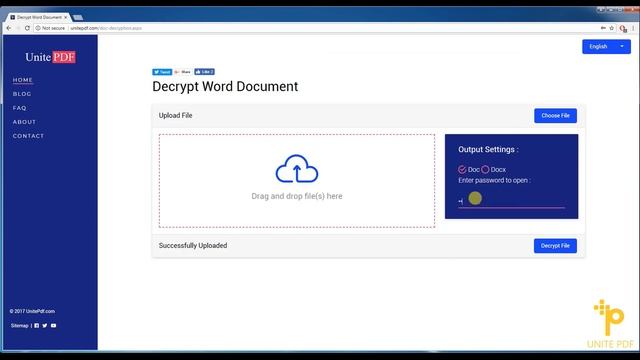Click the Upload File label
Screen dimensions: 640x360
(176, 116)
